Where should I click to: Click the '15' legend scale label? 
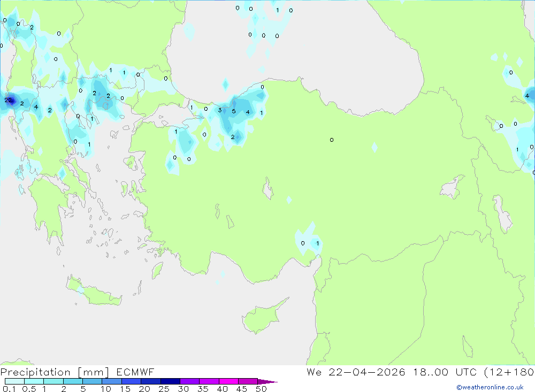coord(125,389)
